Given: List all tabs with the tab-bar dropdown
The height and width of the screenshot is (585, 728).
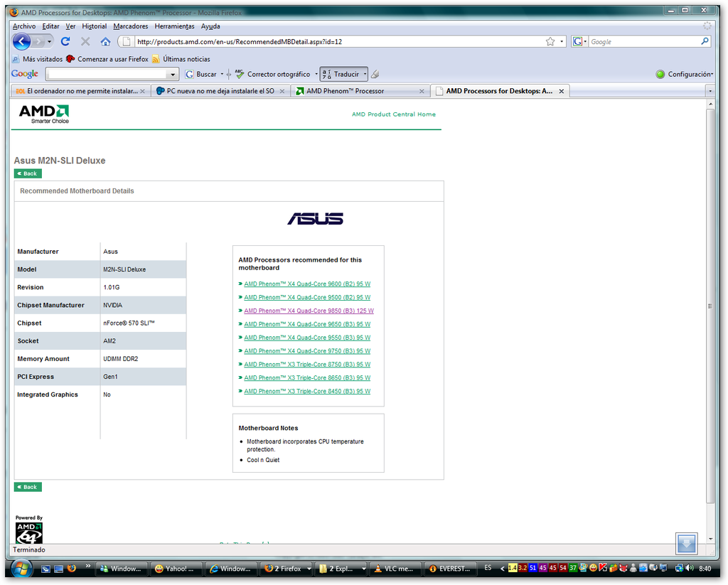Looking at the screenshot, I should click(710, 91).
